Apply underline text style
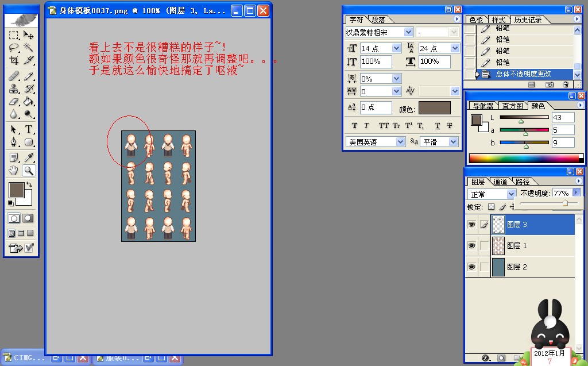Viewport: 588px width, 366px height. point(437,126)
